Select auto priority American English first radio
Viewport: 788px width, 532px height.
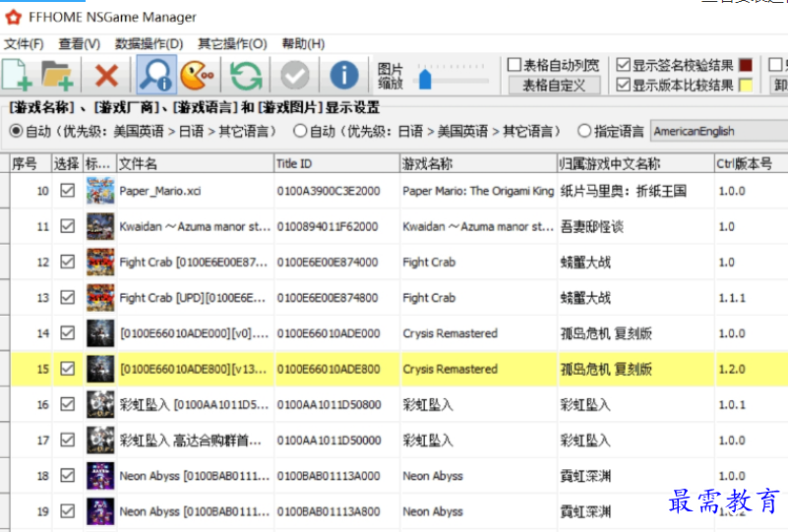pyautogui.click(x=16, y=131)
